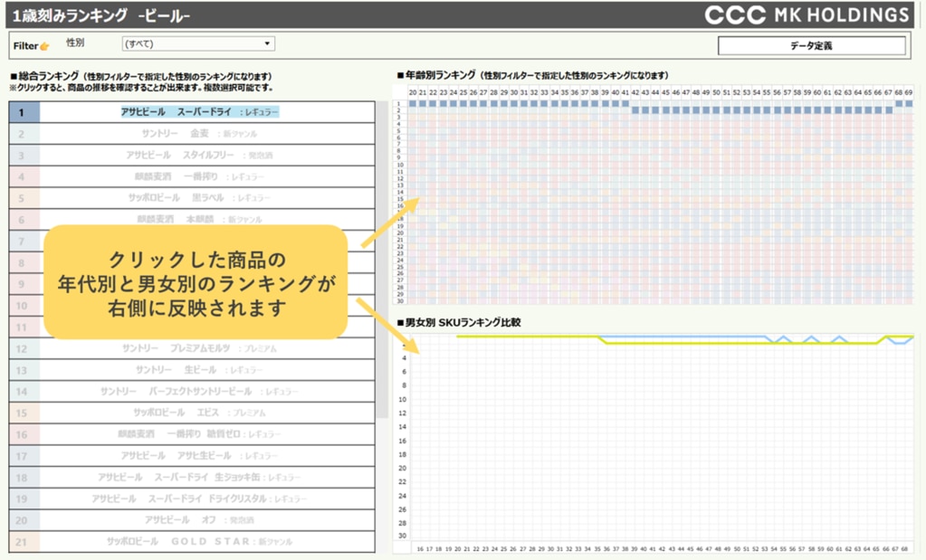
Task: Select rank 13 サントリー 生ビール row
Action: pos(192,369)
